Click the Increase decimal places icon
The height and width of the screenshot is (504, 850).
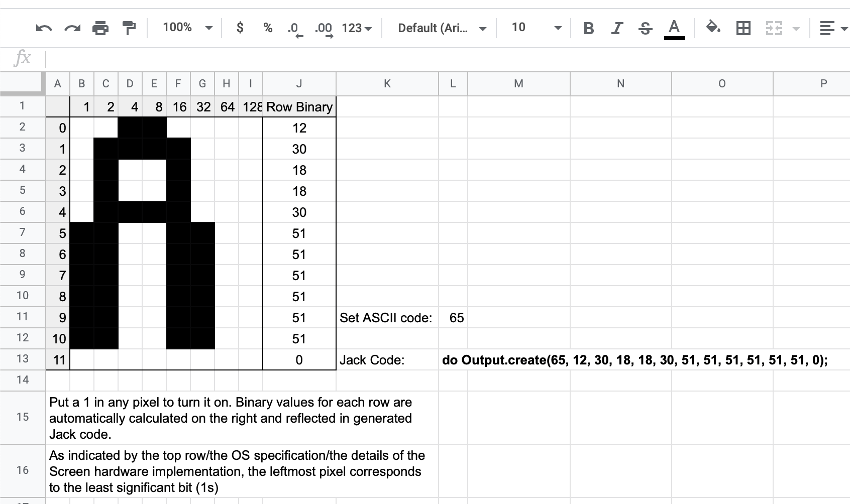click(x=324, y=29)
